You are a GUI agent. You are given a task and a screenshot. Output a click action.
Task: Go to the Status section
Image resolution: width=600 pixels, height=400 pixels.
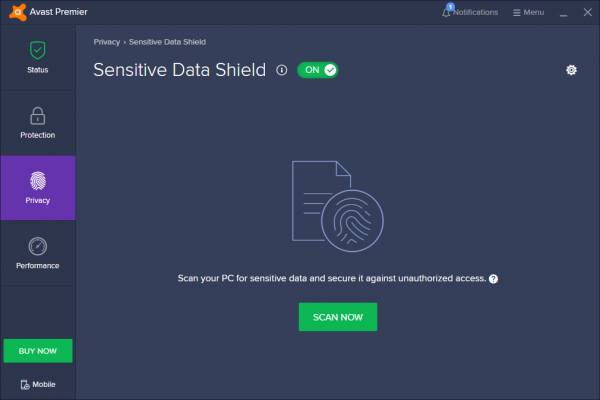(x=38, y=56)
